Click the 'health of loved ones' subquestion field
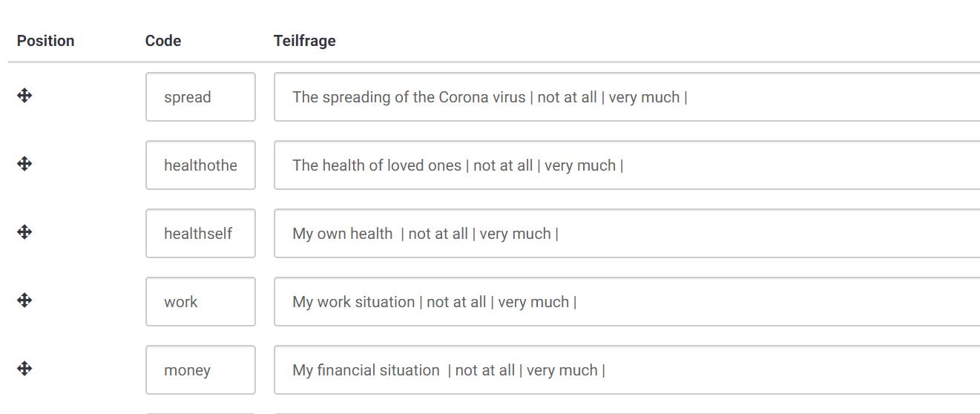Viewport: 980px width, 414px height. (x=627, y=165)
